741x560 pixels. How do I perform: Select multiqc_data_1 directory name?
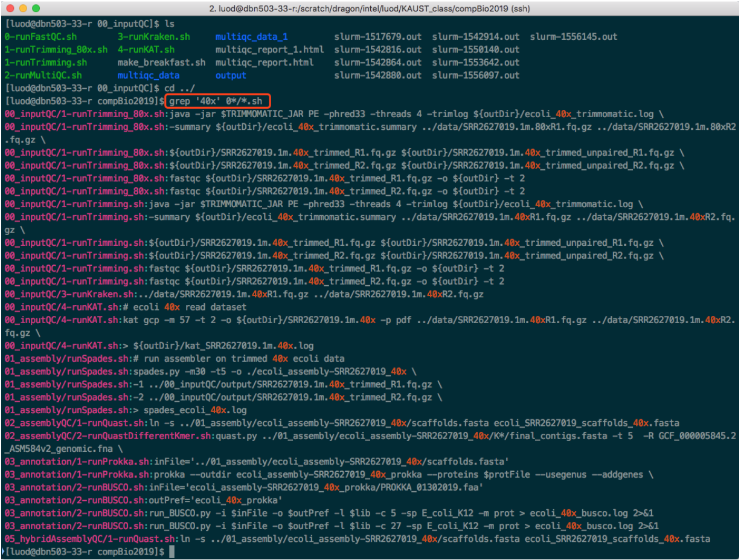click(252, 37)
